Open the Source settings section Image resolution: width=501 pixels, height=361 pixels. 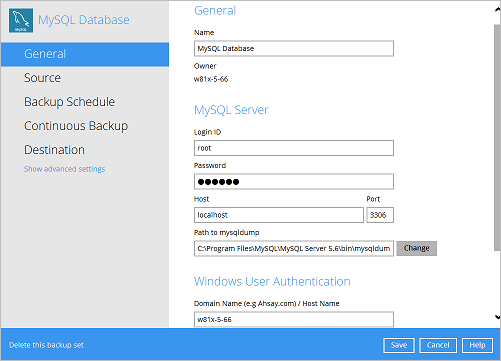pyautogui.click(x=42, y=78)
